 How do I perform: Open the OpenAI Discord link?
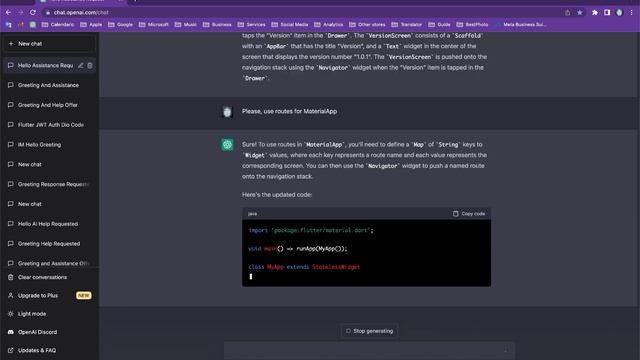tap(49, 332)
